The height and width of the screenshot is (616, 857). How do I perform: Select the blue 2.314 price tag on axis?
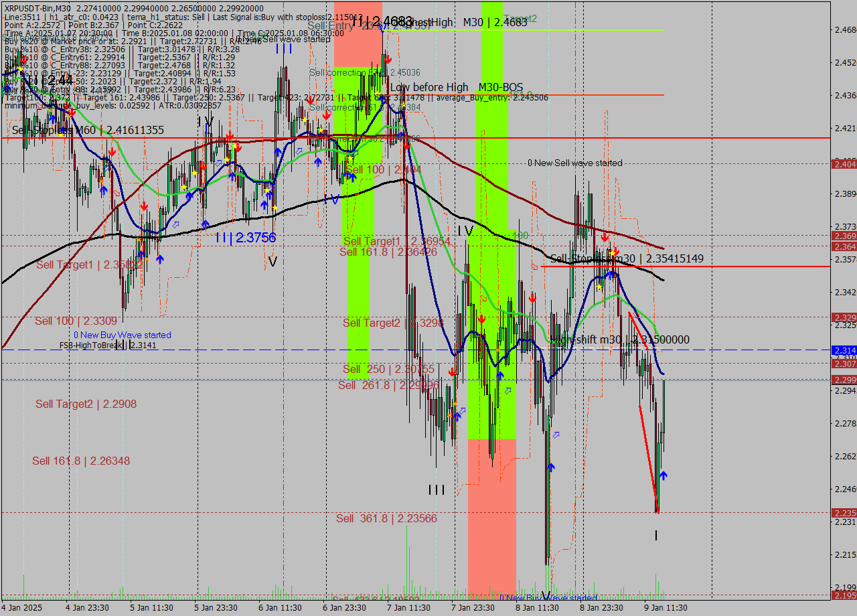pos(844,350)
